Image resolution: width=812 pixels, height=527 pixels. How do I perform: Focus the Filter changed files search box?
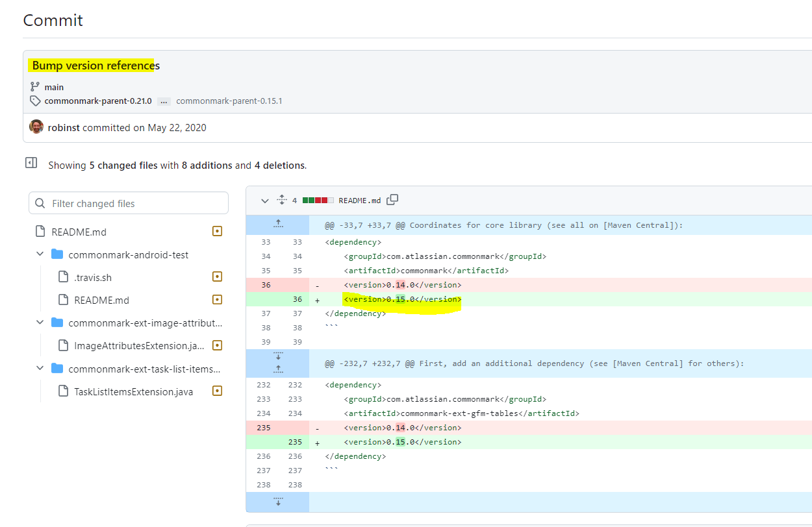click(129, 203)
